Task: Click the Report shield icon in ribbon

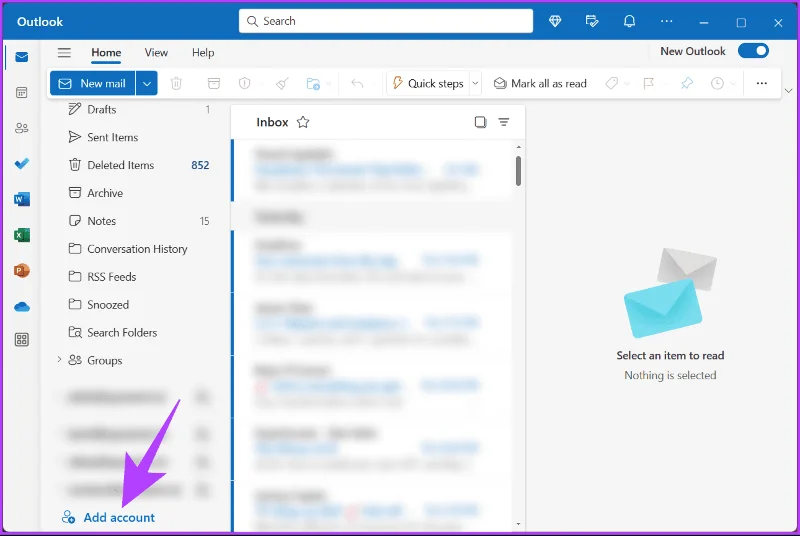Action: click(x=244, y=83)
